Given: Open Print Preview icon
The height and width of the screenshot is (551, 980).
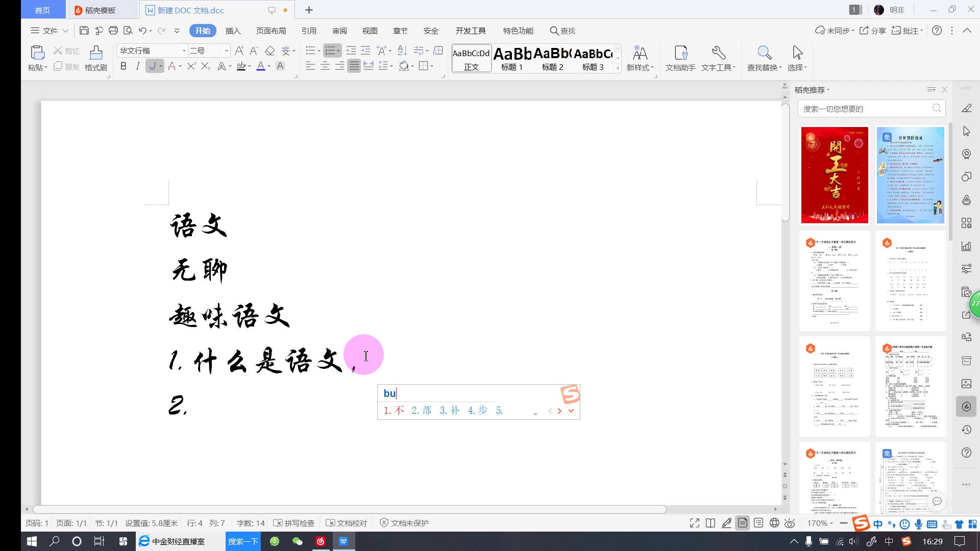Looking at the screenshot, I should 128,31.
